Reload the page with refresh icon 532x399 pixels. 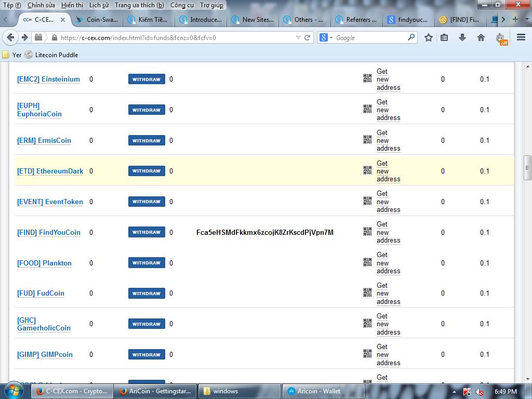[308, 37]
